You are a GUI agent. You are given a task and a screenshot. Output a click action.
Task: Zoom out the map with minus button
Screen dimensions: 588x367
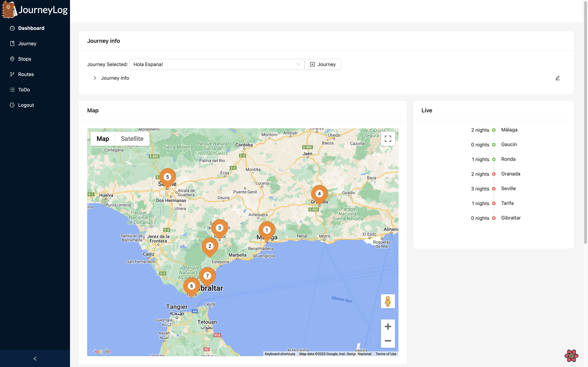click(388, 341)
